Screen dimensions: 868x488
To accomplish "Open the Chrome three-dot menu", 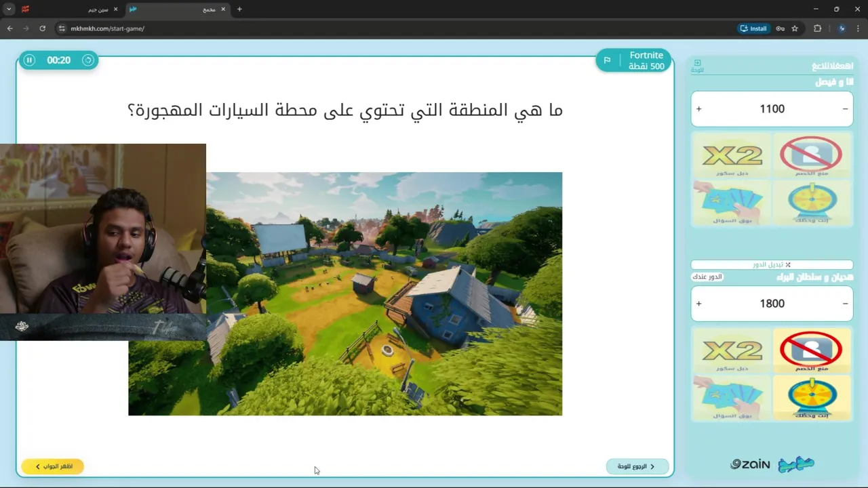I will pos(859,28).
